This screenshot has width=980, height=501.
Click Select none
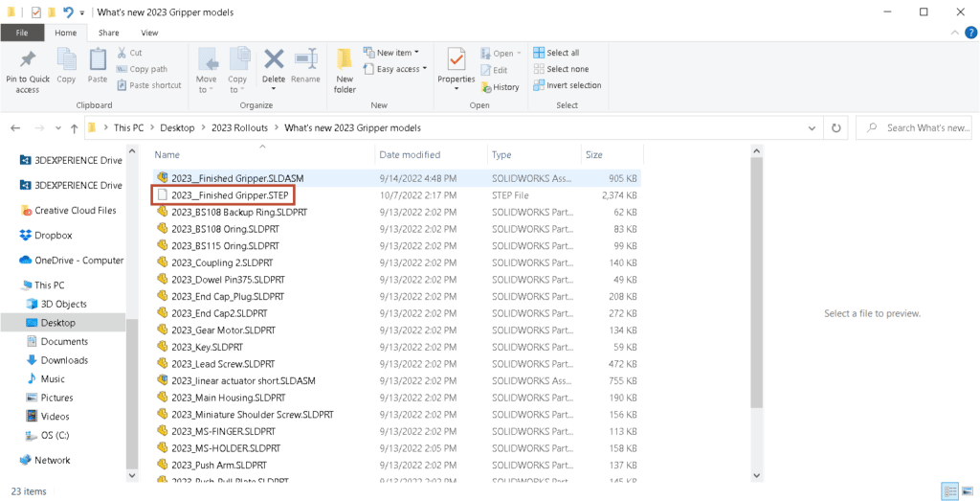tap(561, 69)
